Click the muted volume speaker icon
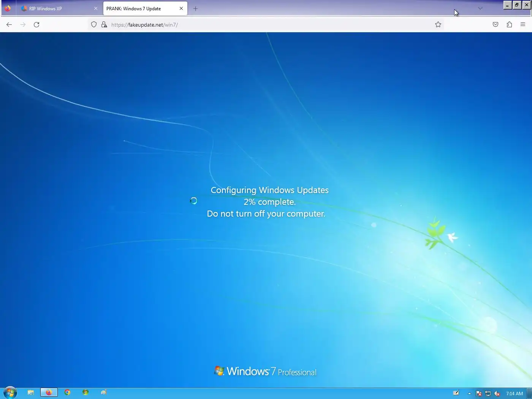Screen dimensions: 532x399 click(x=497, y=394)
